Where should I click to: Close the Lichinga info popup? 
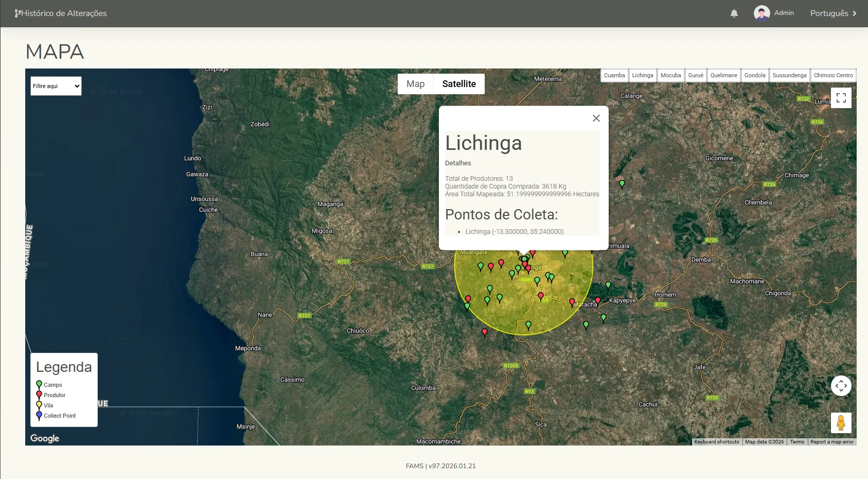[596, 118]
